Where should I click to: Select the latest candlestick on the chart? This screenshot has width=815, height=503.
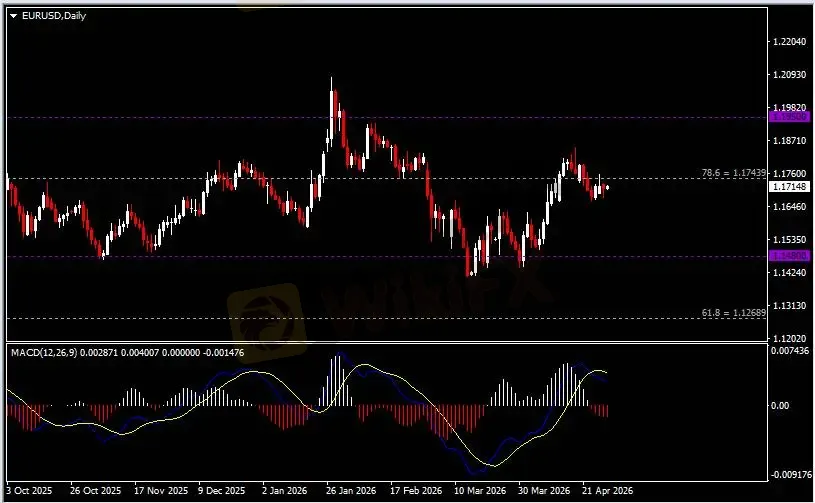607,186
